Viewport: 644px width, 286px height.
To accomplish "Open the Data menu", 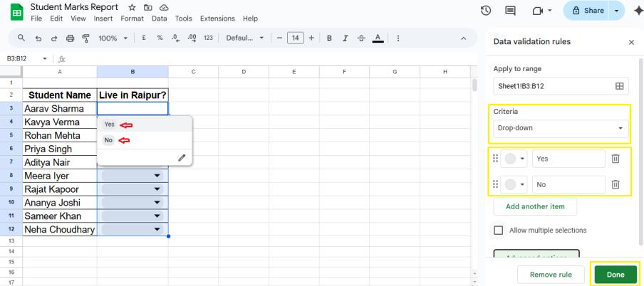I will tap(160, 18).
